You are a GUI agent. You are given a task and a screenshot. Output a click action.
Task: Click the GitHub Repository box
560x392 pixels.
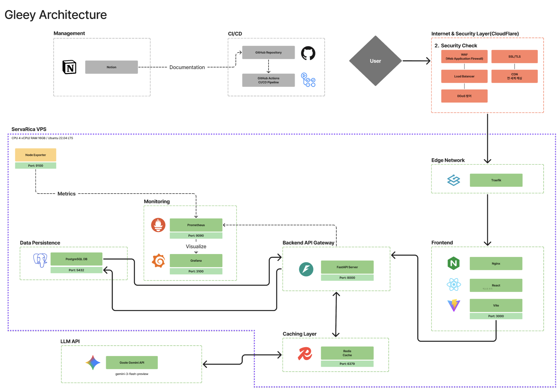click(268, 53)
